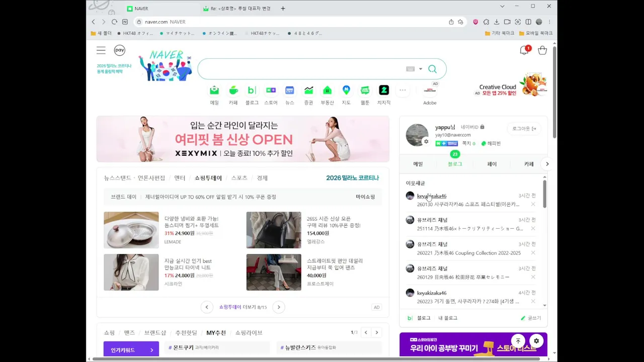Select the 쇼핑투데이 content tab

pos(208,178)
